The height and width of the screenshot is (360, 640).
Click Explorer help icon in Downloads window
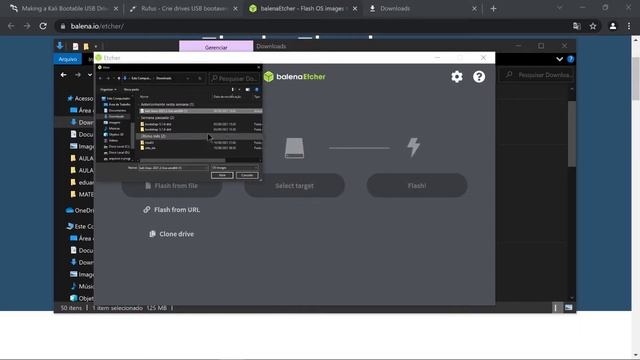coord(571,59)
